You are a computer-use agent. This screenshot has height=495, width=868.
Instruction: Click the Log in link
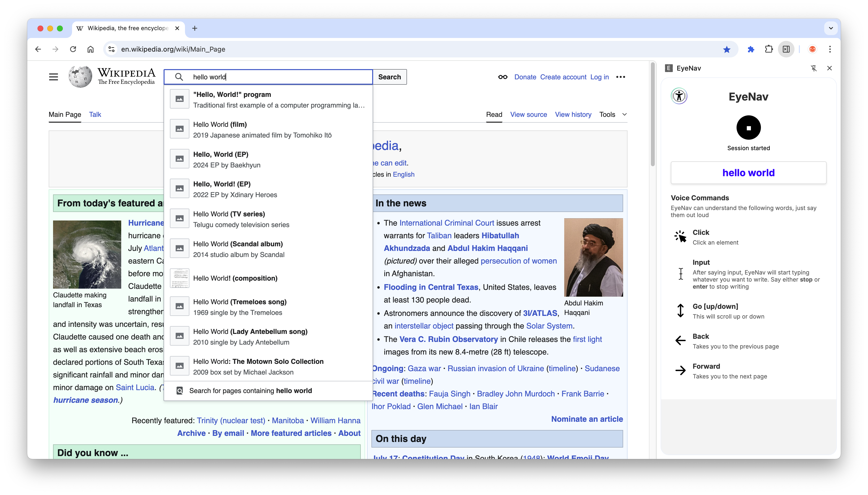click(x=600, y=77)
